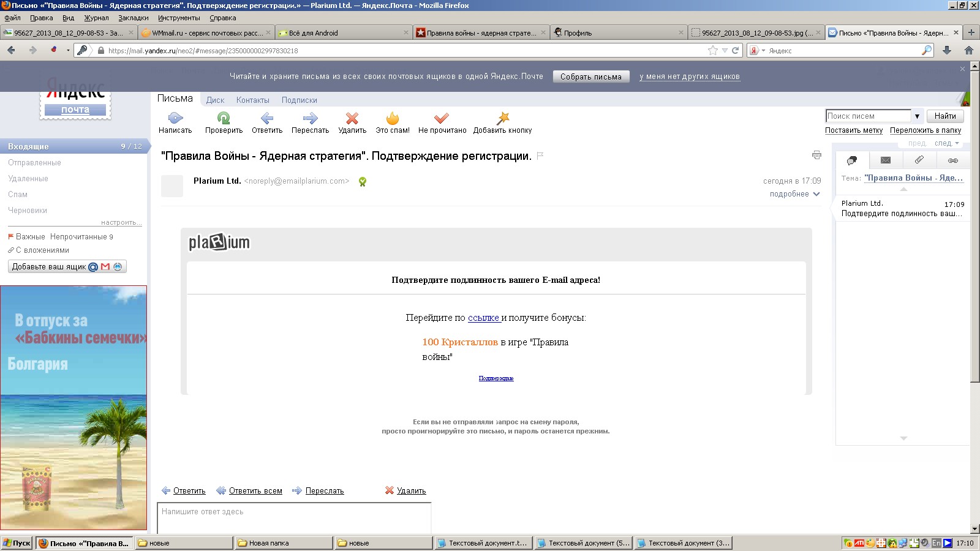This screenshot has height=551, width=980.
Task: Switch to the Подписки tab
Action: click(300, 100)
